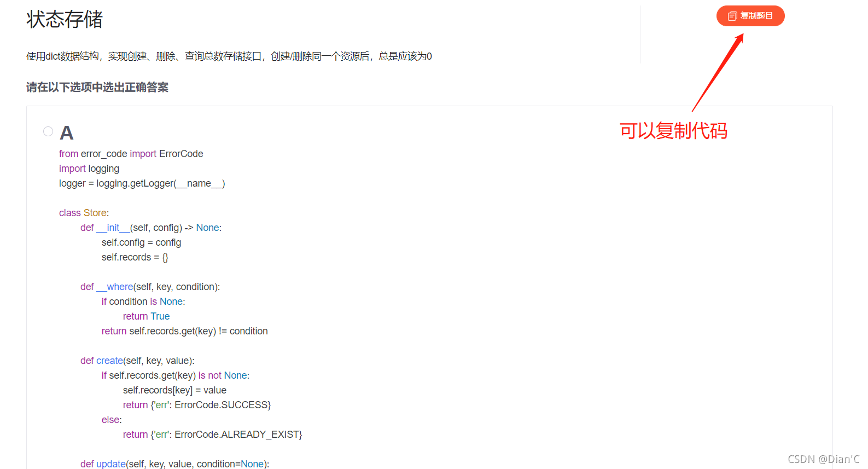868x469 pixels.
Task: Click 'return self.records.get(key) != condition' line
Action: [185, 331]
